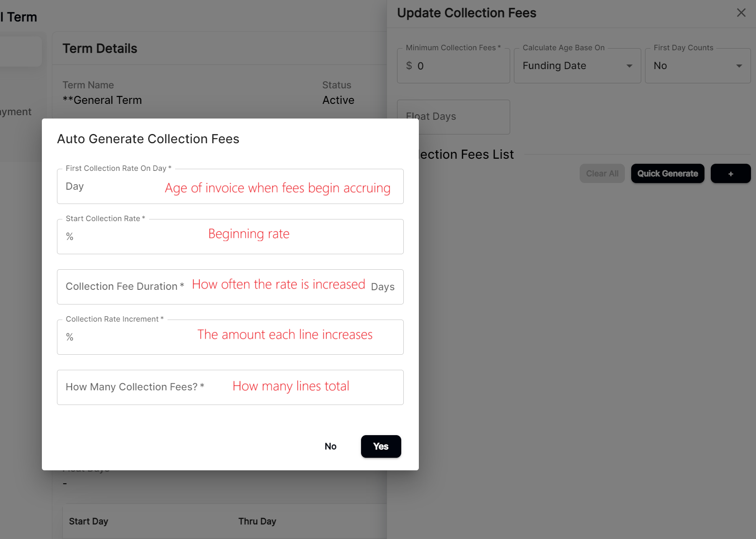Dismiss the dialog by clicking No
The width and height of the screenshot is (756, 539).
tap(330, 446)
